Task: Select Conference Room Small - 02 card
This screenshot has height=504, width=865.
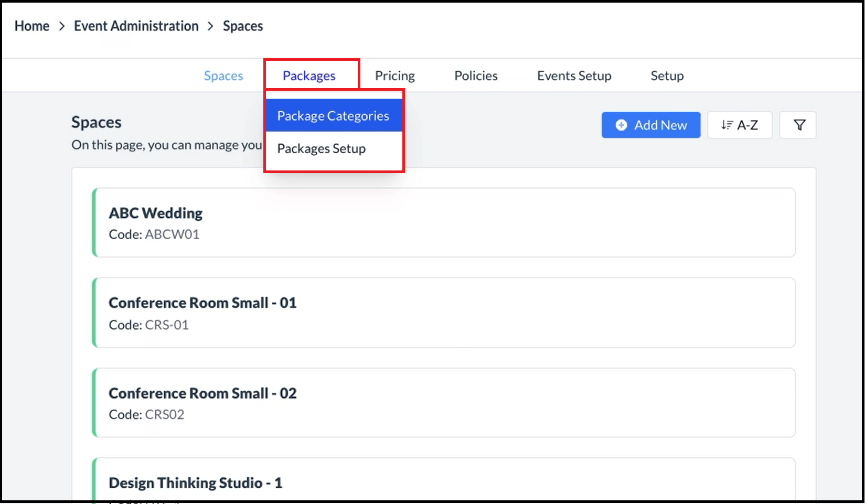Action: (x=443, y=403)
